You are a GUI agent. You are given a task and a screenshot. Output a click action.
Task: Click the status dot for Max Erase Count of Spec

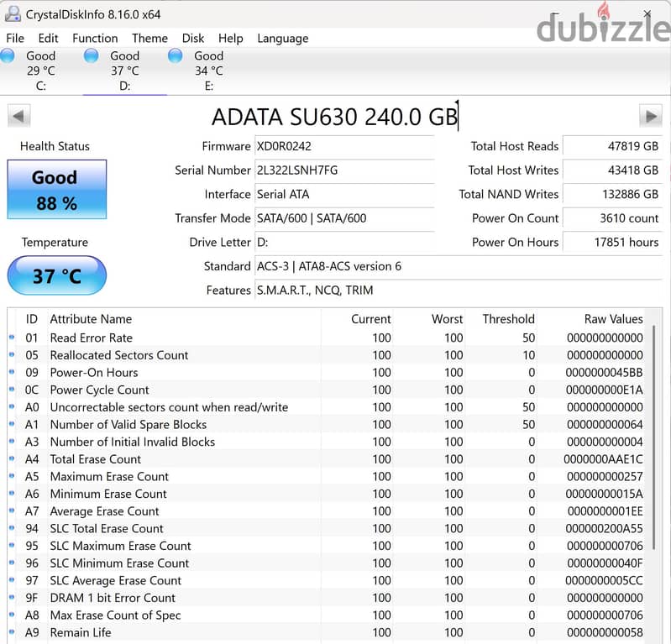[x=12, y=615]
